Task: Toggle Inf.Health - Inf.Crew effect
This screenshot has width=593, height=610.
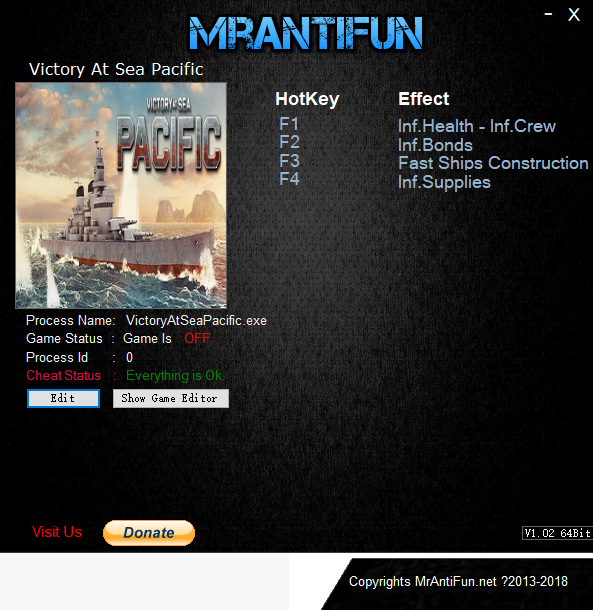Action: [x=477, y=126]
